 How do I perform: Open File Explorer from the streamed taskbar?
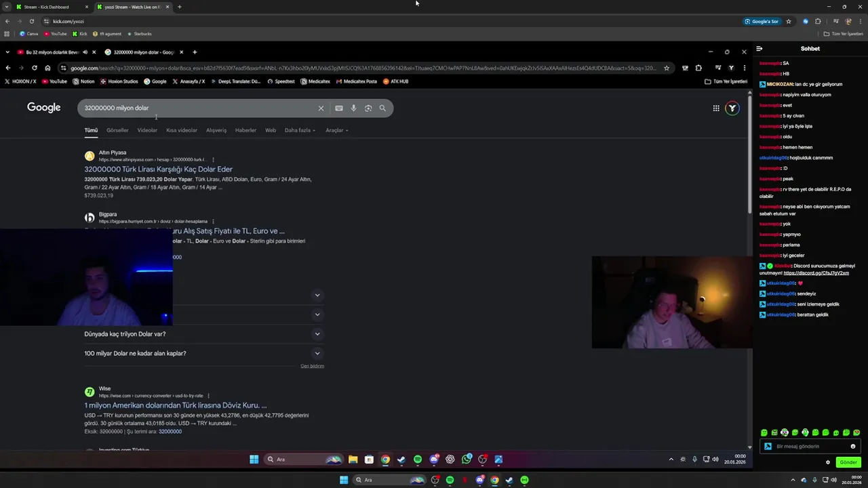click(x=353, y=460)
